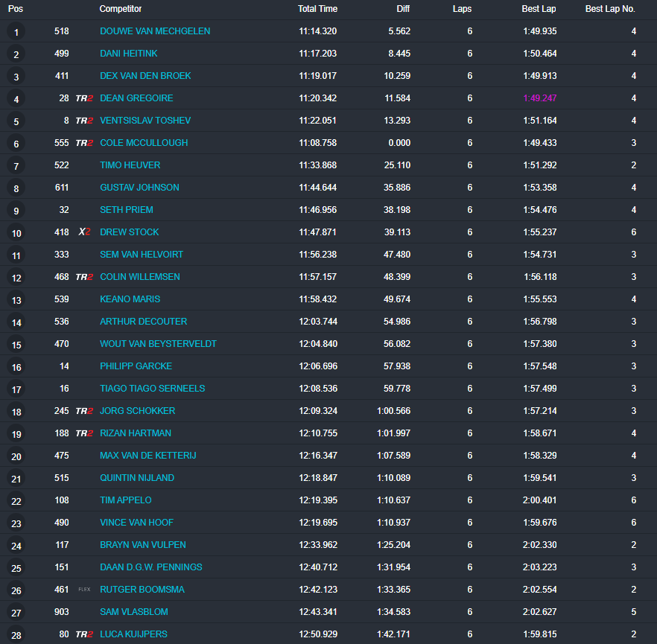
Task: Click the Pos column header
Action: point(16,9)
